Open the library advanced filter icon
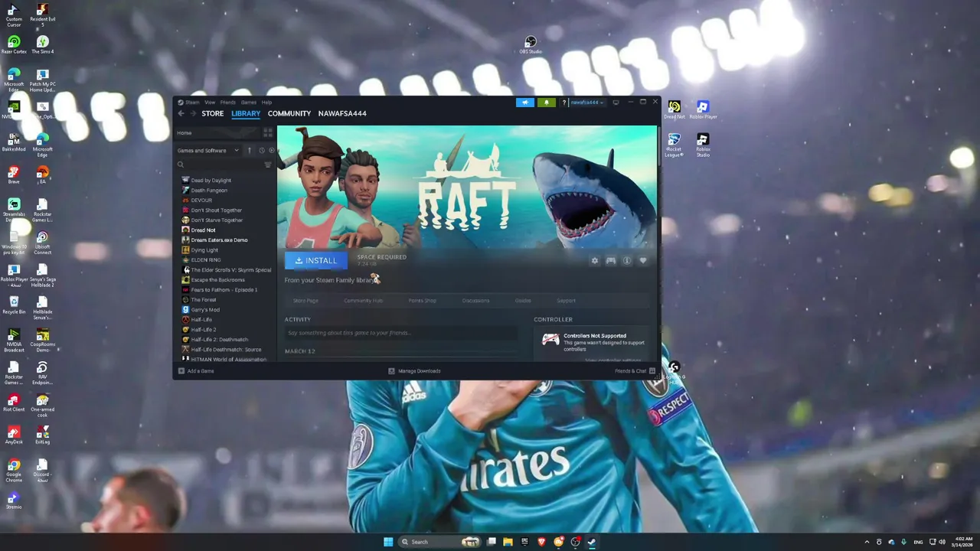The width and height of the screenshot is (980, 551). [268, 165]
